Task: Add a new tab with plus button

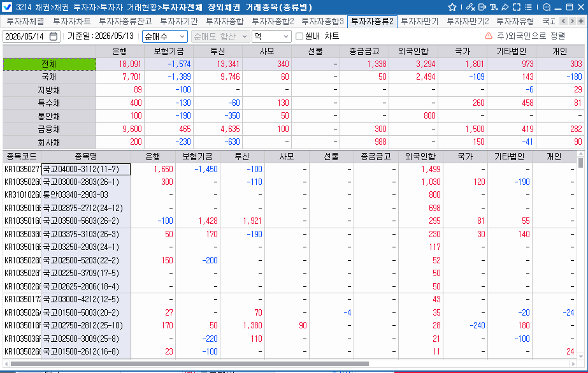Action: tap(581, 21)
